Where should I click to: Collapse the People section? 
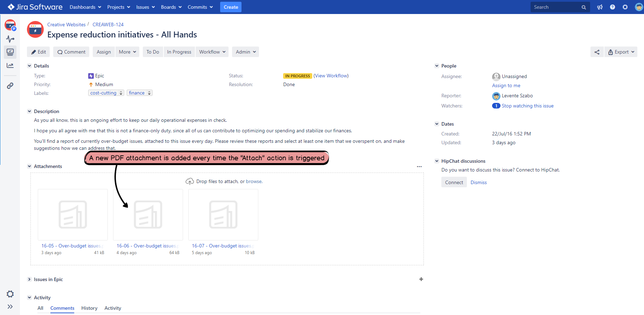click(437, 66)
